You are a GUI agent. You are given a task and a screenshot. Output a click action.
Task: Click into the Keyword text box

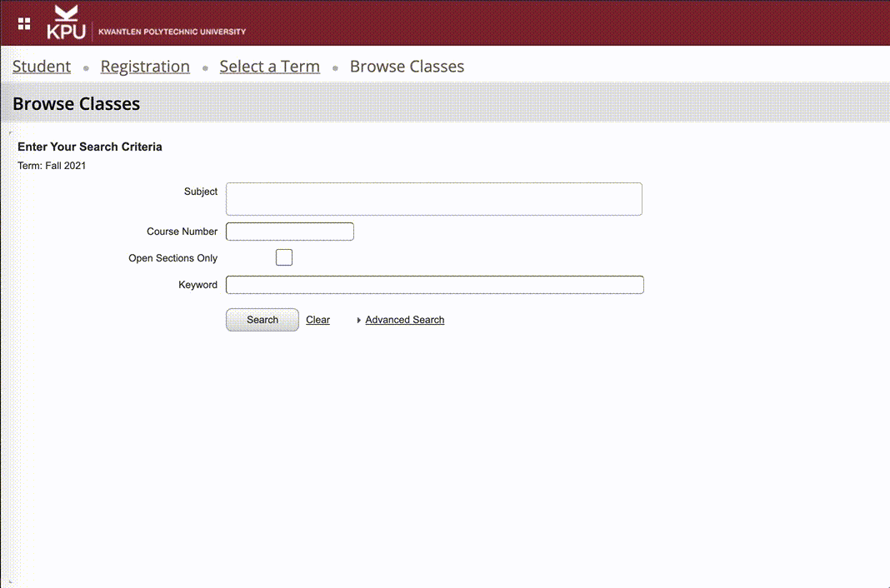pos(434,285)
